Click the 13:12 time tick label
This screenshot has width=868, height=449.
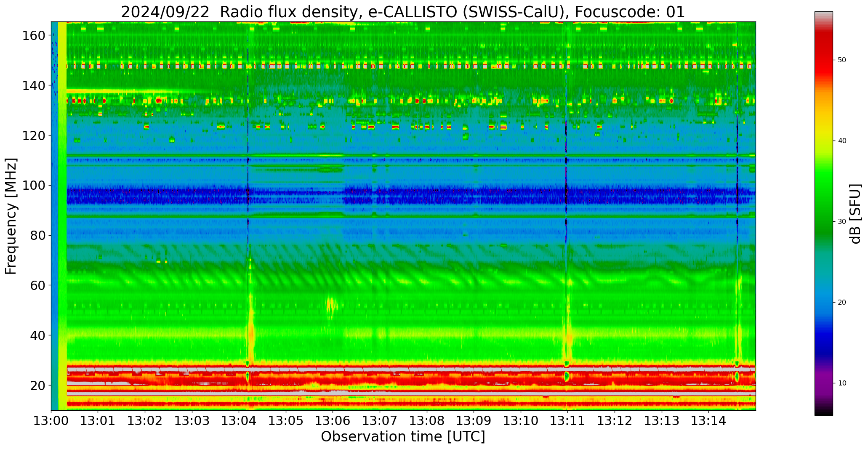[x=615, y=420]
